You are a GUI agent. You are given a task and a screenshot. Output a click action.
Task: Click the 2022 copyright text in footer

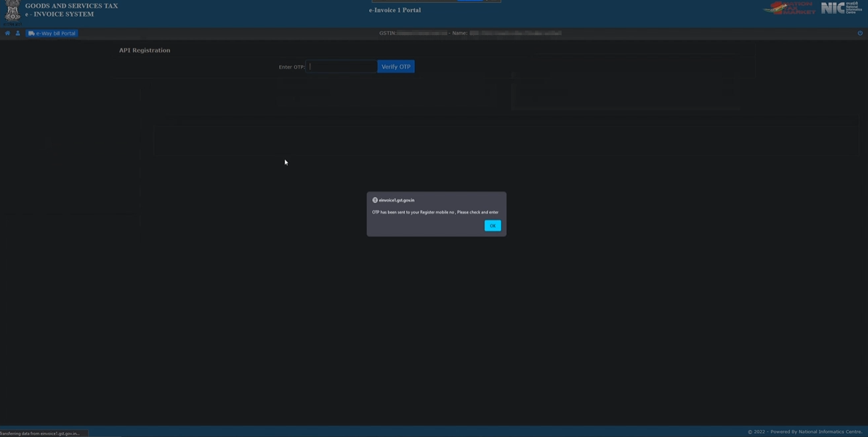click(x=758, y=432)
